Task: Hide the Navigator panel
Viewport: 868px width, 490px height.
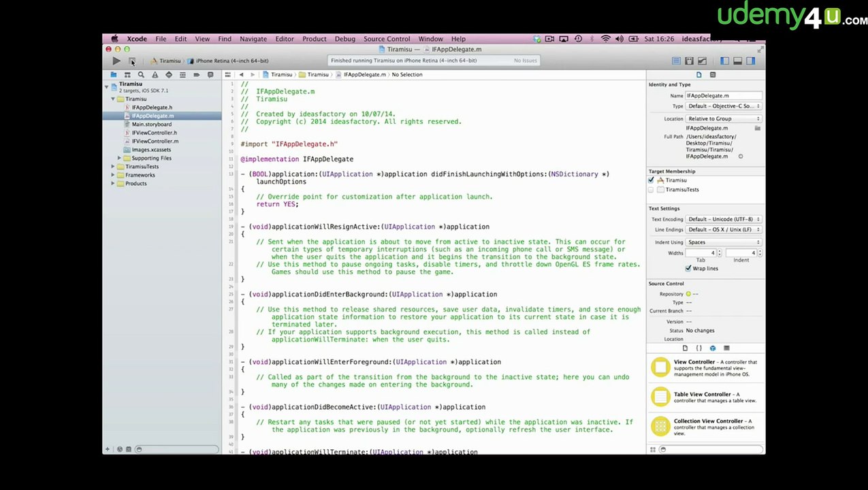Action: [x=724, y=61]
